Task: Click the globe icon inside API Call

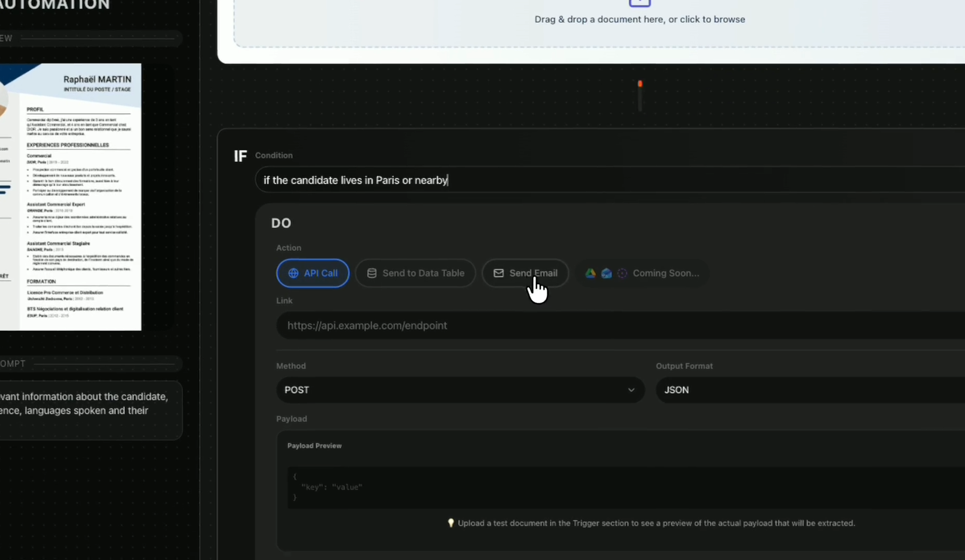Action: pos(293,273)
